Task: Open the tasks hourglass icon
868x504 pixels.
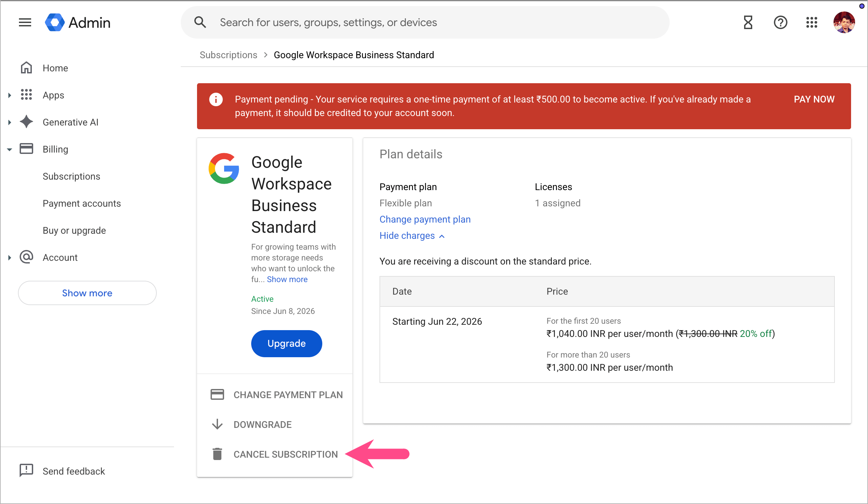Action: 748,22
